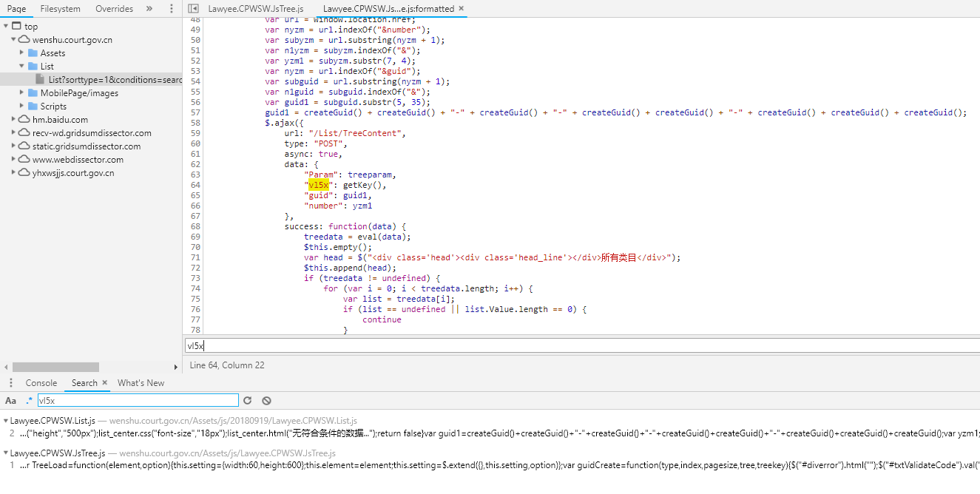Viewport: 980px width, 494px height.
Task: Collapse the Lawyee.CPWSW.List.js search result
Action: [x=4, y=420]
